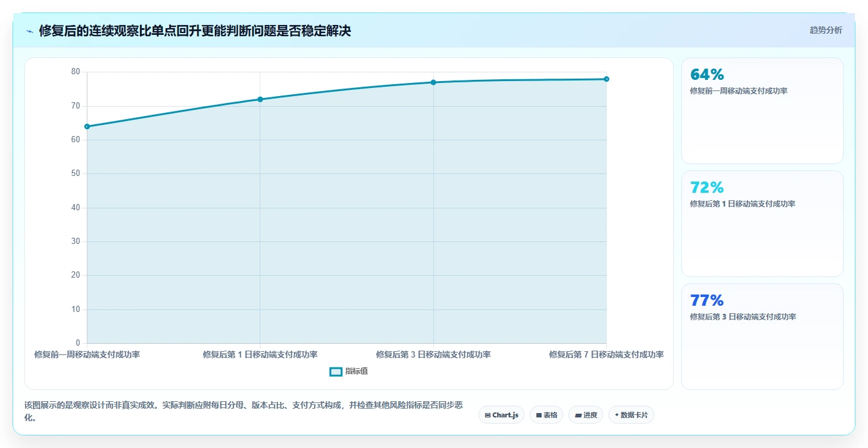The image size is (868, 448).
Task: Click x-axis label 修复后第 7 日移动端支付成功率
Action: 606,354
